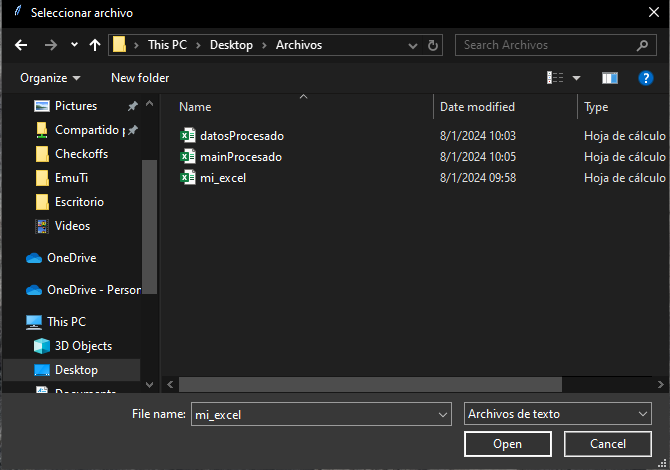
Task: Click the mi_excel Excel icon
Action: point(188,177)
